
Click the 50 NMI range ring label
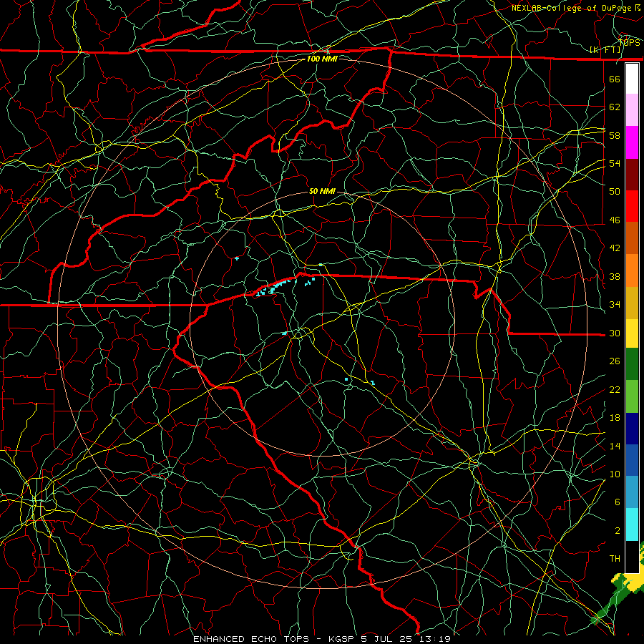322,191
